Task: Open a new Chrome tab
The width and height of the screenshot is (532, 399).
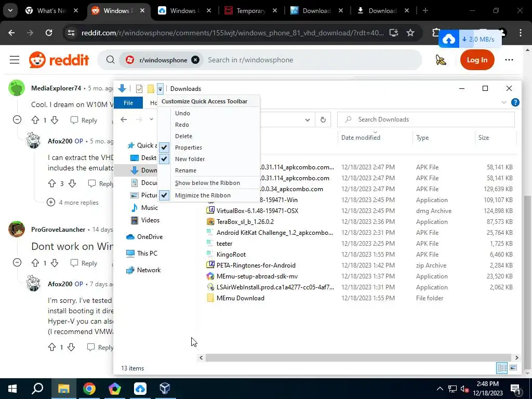Action: pyautogui.click(x=425, y=10)
